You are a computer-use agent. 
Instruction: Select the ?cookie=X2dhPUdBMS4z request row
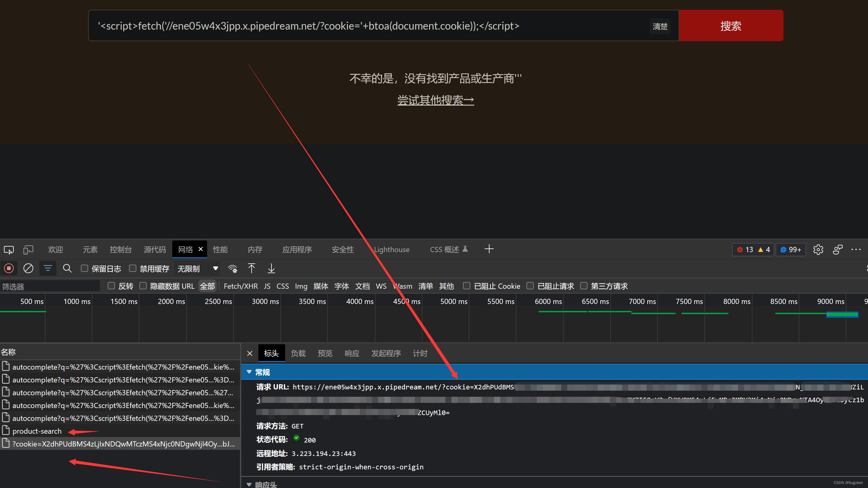[x=120, y=443]
